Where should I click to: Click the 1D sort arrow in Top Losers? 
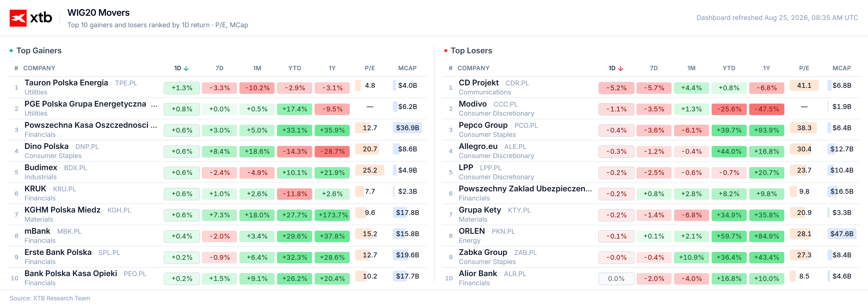coord(620,68)
